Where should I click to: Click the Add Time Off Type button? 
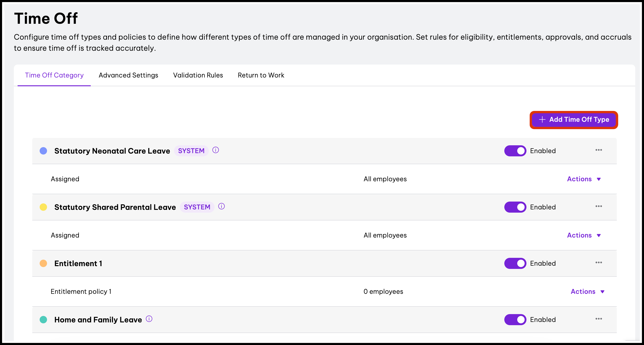(x=574, y=120)
